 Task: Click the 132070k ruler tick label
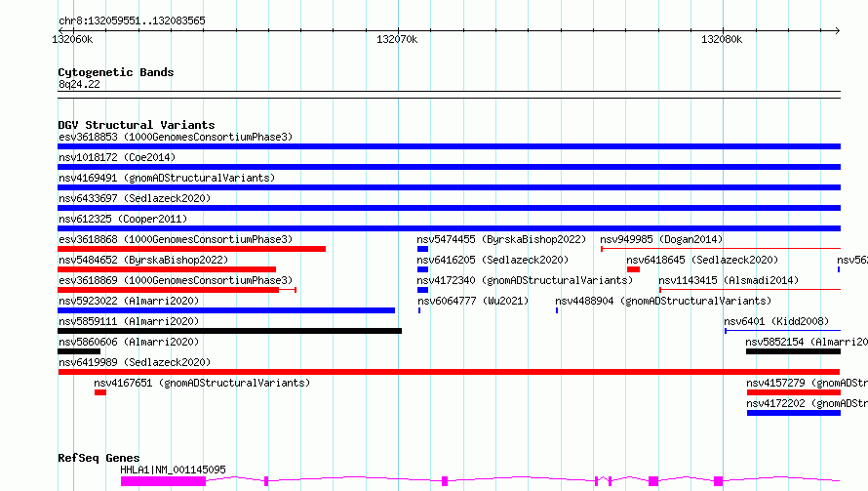click(397, 39)
